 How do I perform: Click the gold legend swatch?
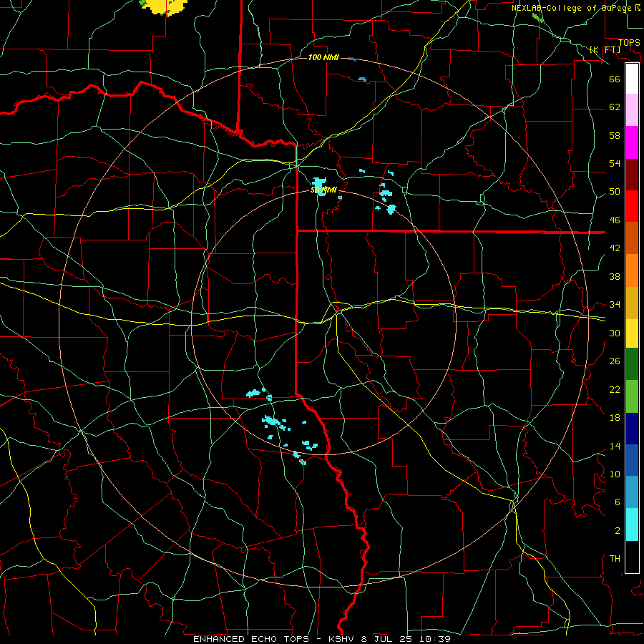click(632, 303)
